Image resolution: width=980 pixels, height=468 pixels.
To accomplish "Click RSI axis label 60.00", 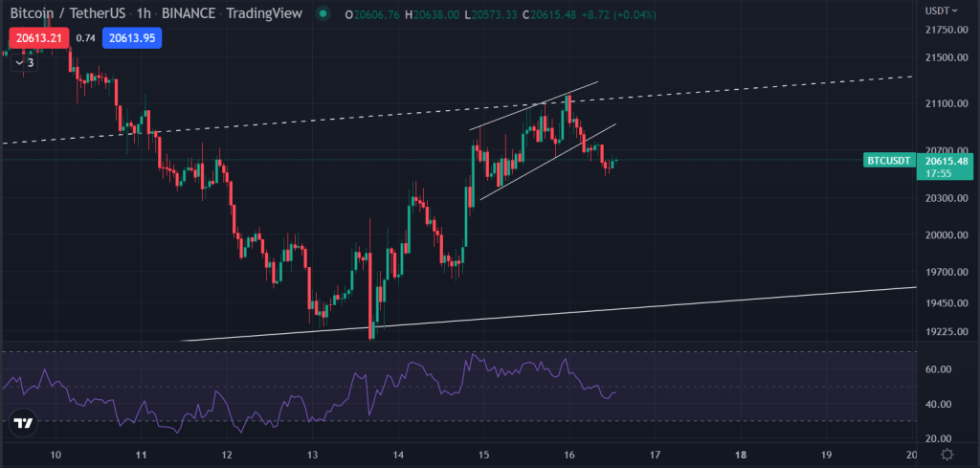I will (x=940, y=369).
